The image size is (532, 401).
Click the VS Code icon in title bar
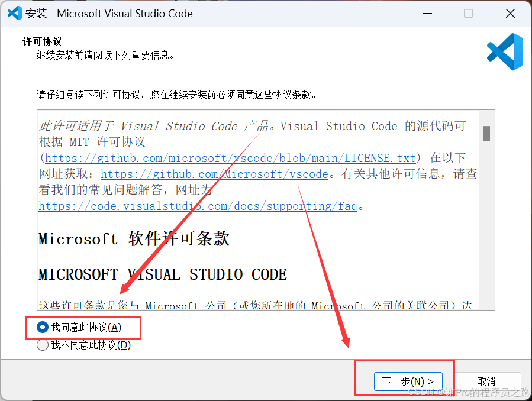pos(15,13)
